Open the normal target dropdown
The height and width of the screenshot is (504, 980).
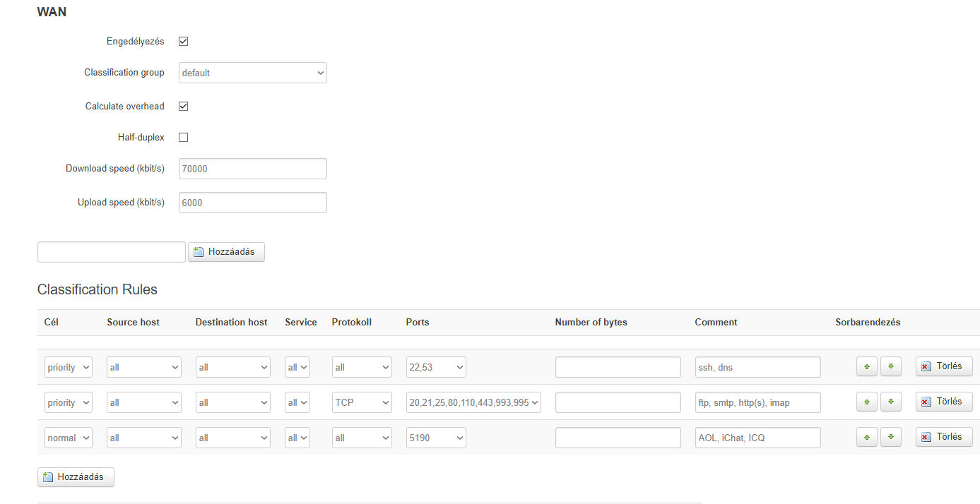(x=69, y=438)
